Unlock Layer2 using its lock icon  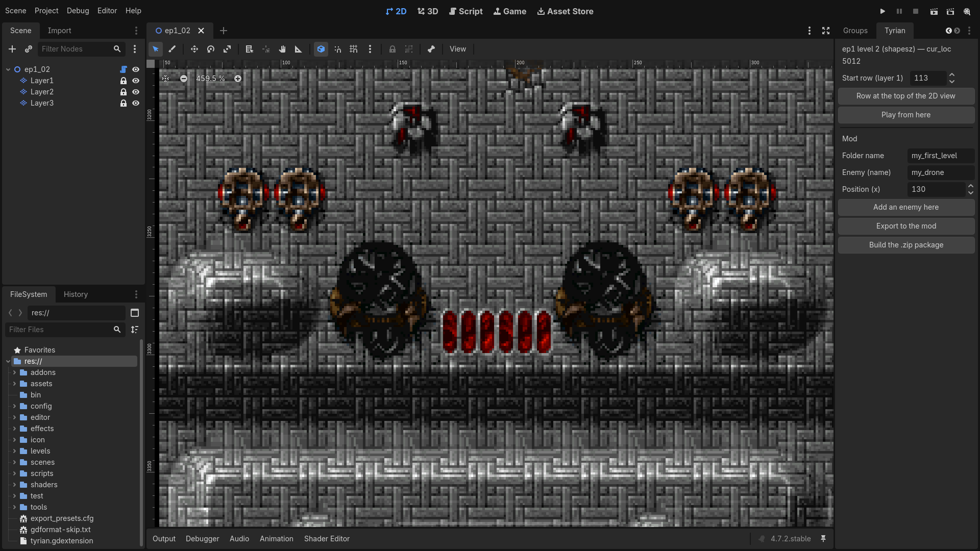click(124, 92)
